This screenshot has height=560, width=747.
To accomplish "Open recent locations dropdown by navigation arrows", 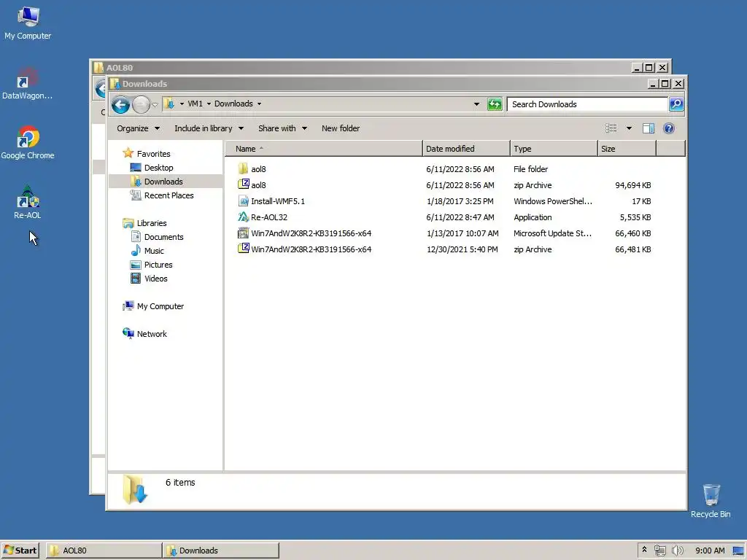I will 155,105.
